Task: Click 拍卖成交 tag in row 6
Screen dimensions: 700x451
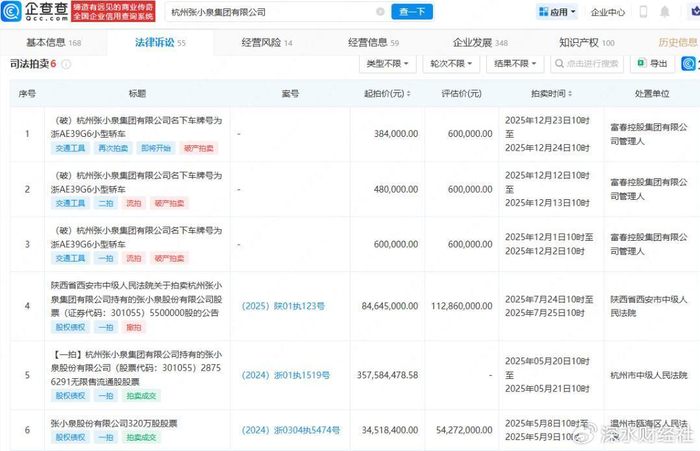Action: (141, 437)
